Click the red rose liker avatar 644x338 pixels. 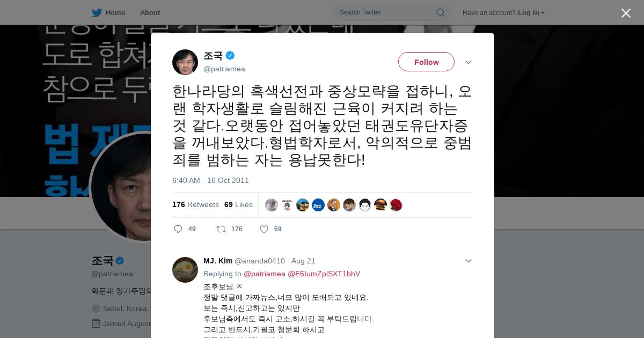[396, 205]
